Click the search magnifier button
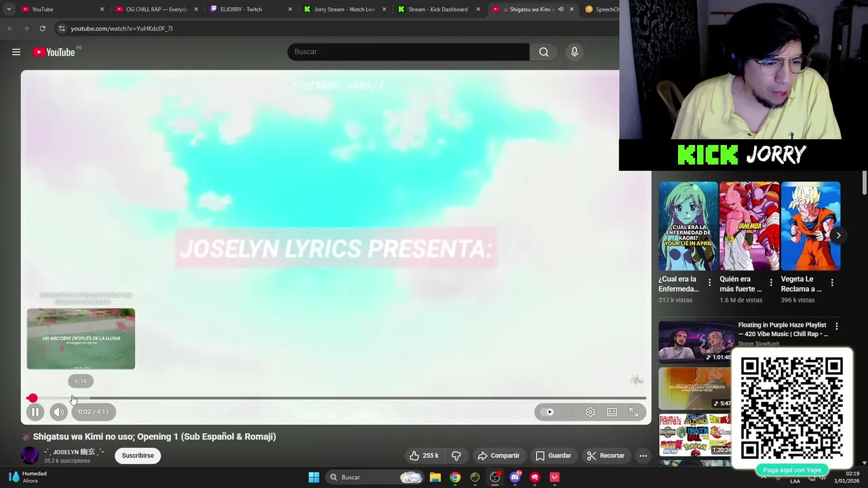Image resolution: width=868 pixels, height=488 pixels. (544, 52)
